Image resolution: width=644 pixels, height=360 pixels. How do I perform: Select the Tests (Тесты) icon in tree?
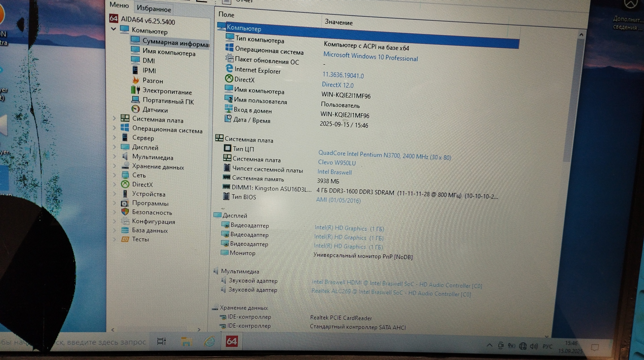[x=125, y=239]
